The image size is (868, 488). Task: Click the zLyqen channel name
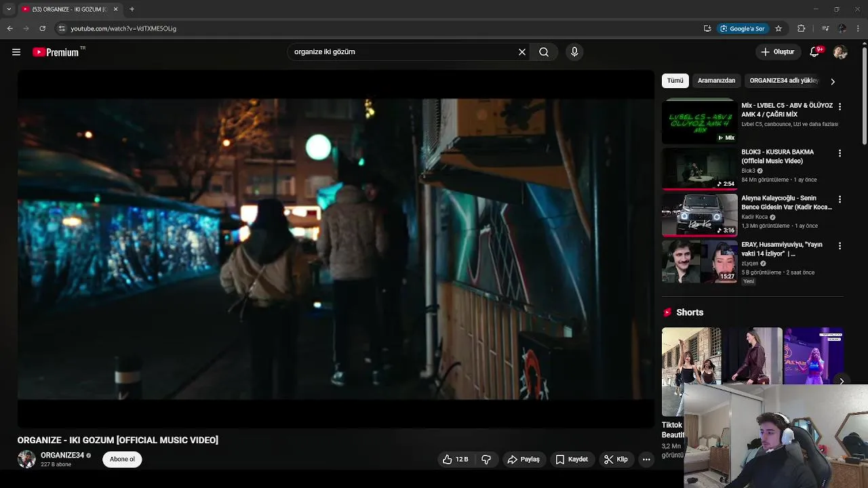click(749, 263)
